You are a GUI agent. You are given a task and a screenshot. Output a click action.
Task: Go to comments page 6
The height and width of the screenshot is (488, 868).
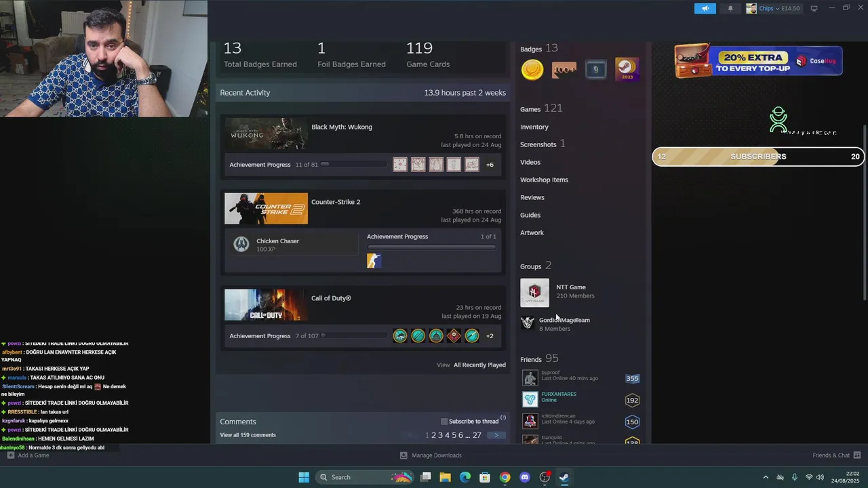460,435
